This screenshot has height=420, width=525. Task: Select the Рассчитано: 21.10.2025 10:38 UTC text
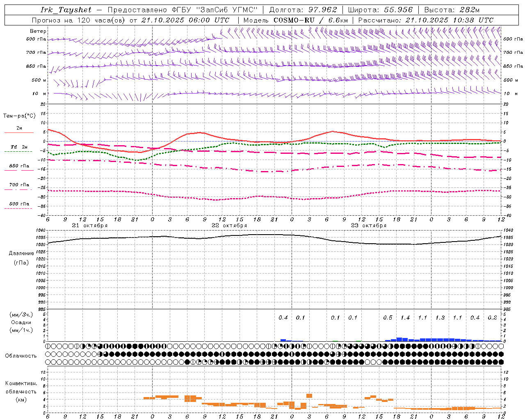point(426,20)
